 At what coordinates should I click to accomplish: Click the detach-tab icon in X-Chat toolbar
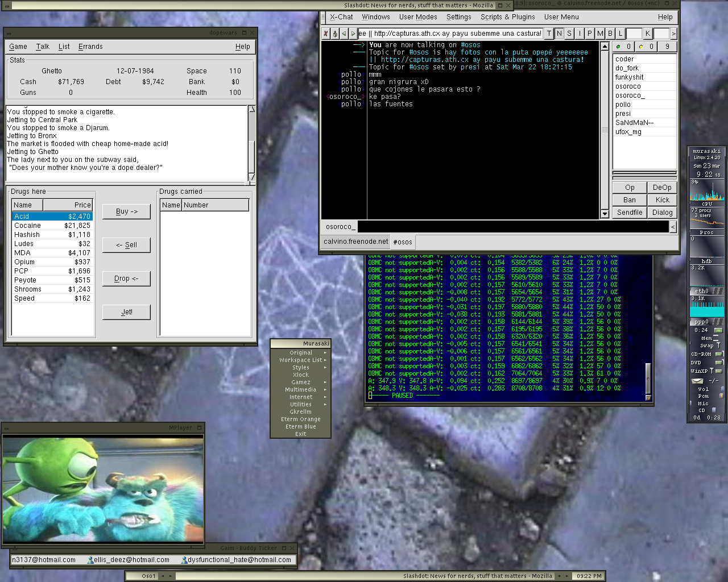335,34
